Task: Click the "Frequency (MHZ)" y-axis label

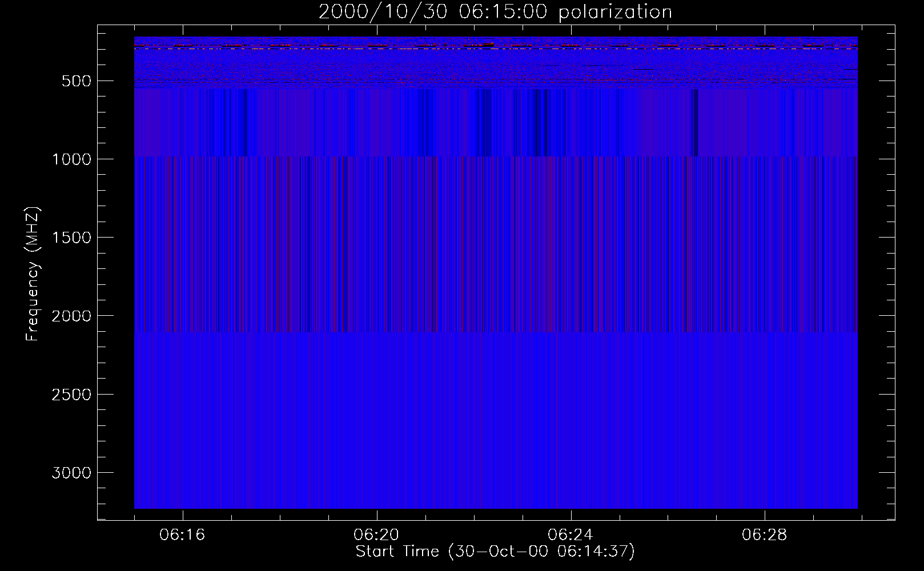Action: click(x=33, y=274)
